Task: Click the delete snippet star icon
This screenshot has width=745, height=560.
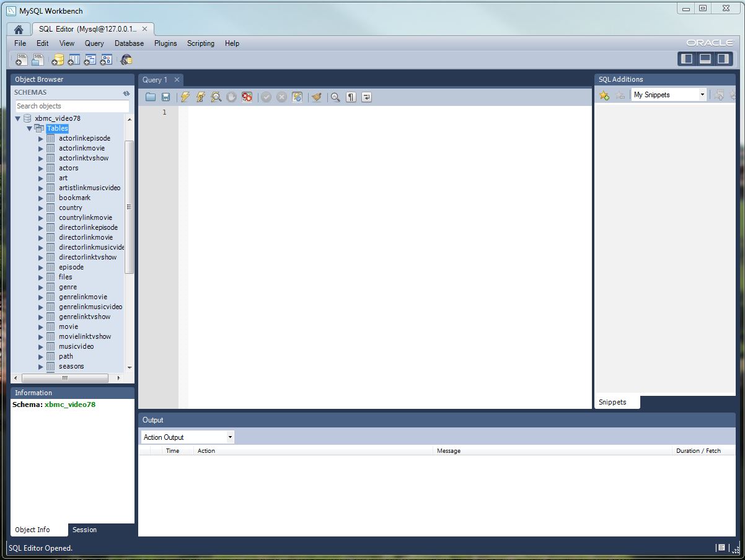Action: point(619,95)
